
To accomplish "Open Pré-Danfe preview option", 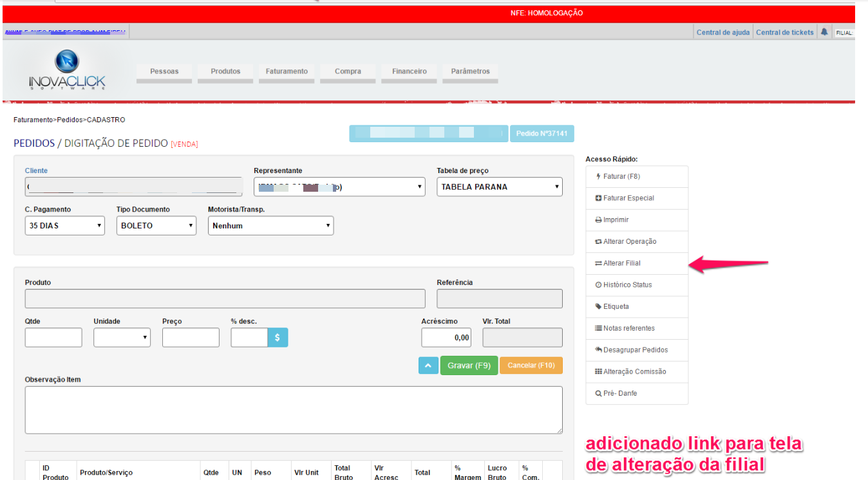I will 636,393.
